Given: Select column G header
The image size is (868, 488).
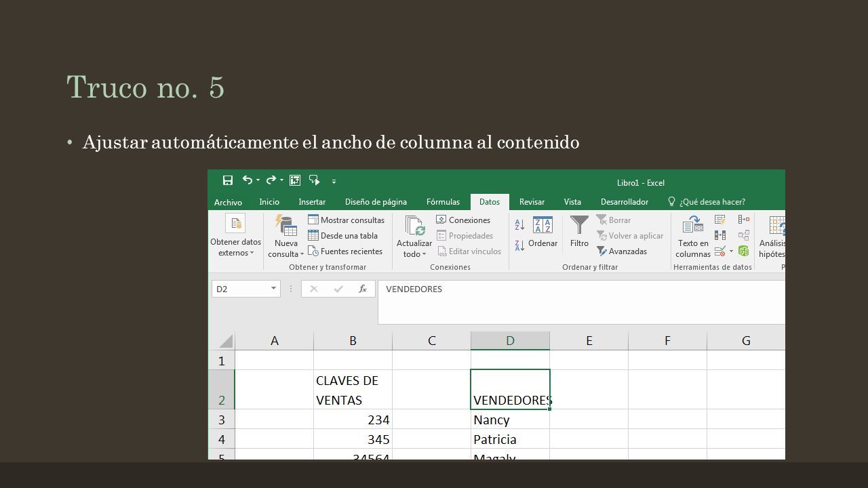Looking at the screenshot, I should [746, 341].
